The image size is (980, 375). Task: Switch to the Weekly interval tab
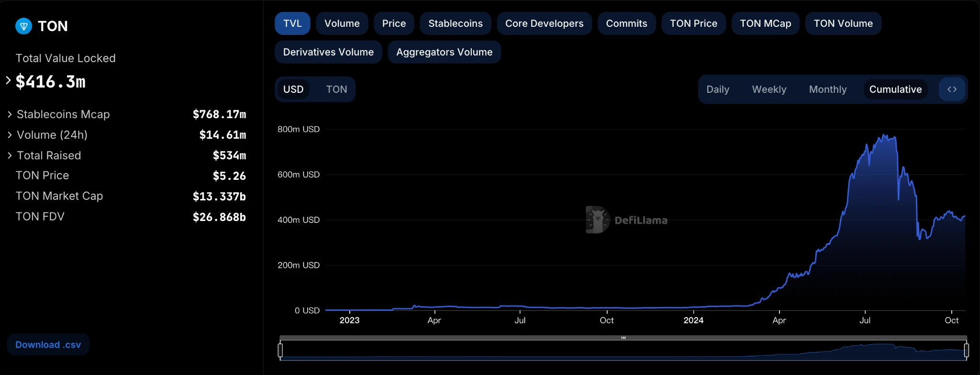point(769,89)
